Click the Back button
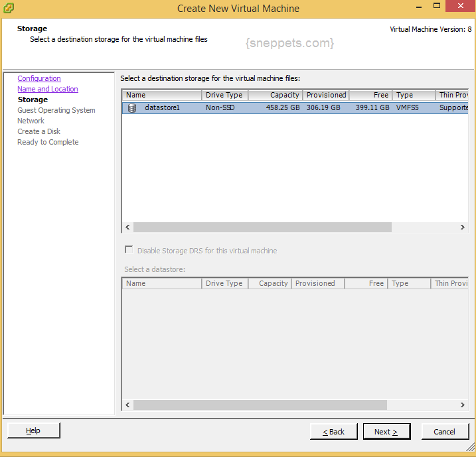Screen dimensions: 476x457 click(334, 432)
